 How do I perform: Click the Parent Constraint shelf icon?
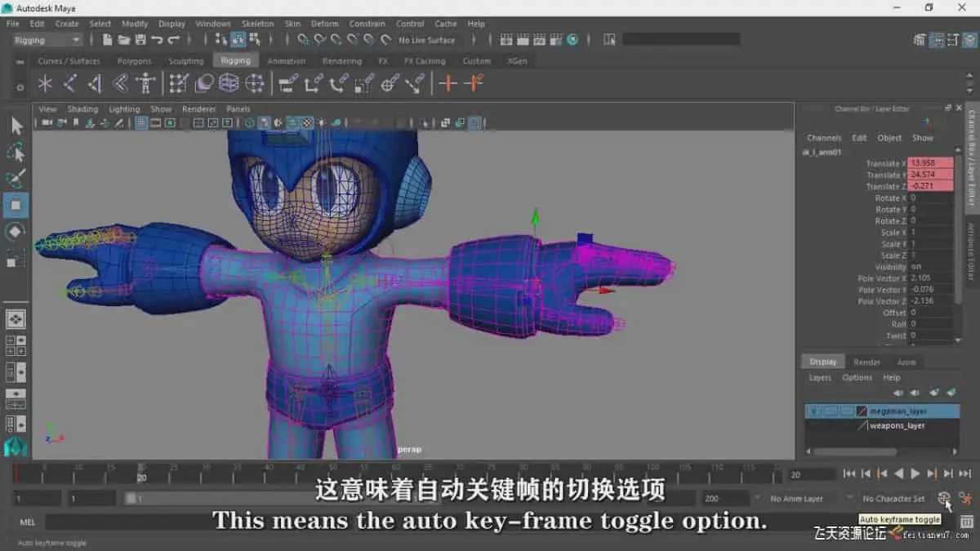coord(287,82)
